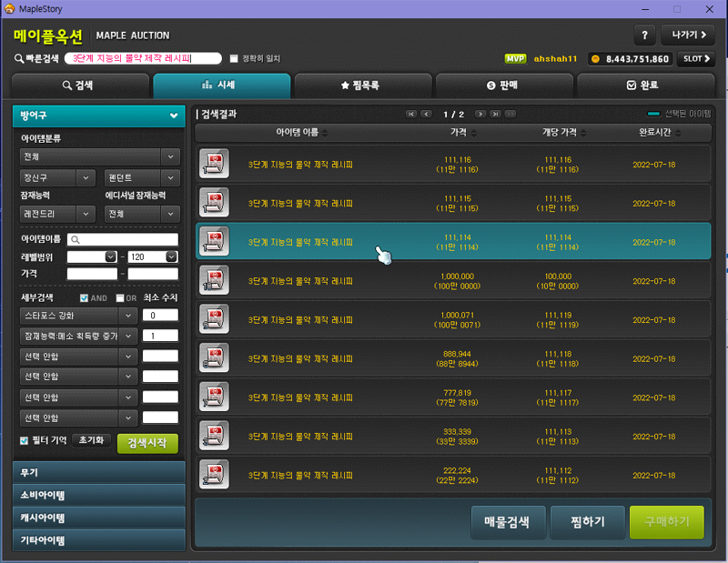Sort results using the 완료시간 arrows
This screenshot has width=728, height=563.
click(x=678, y=133)
